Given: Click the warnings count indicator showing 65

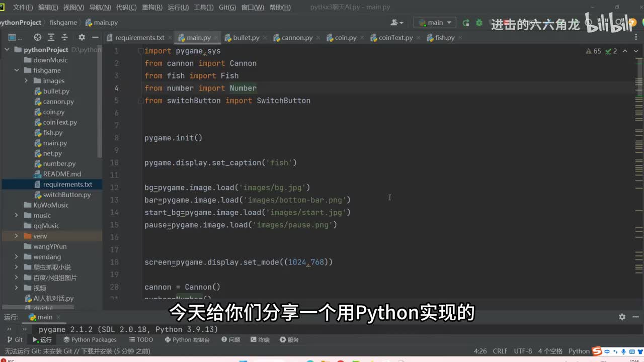Looking at the screenshot, I should (x=593, y=51).
